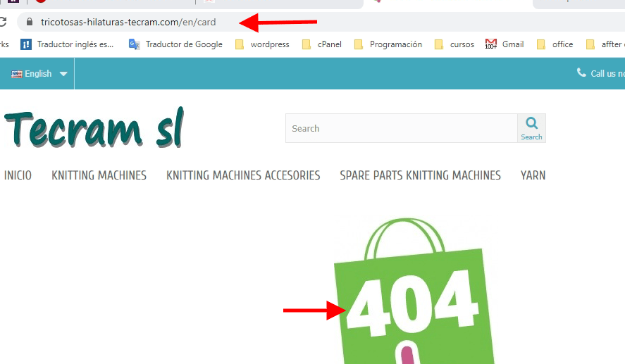
Task: Open the Traductor inglés es... bookmark
Action: 68,44
